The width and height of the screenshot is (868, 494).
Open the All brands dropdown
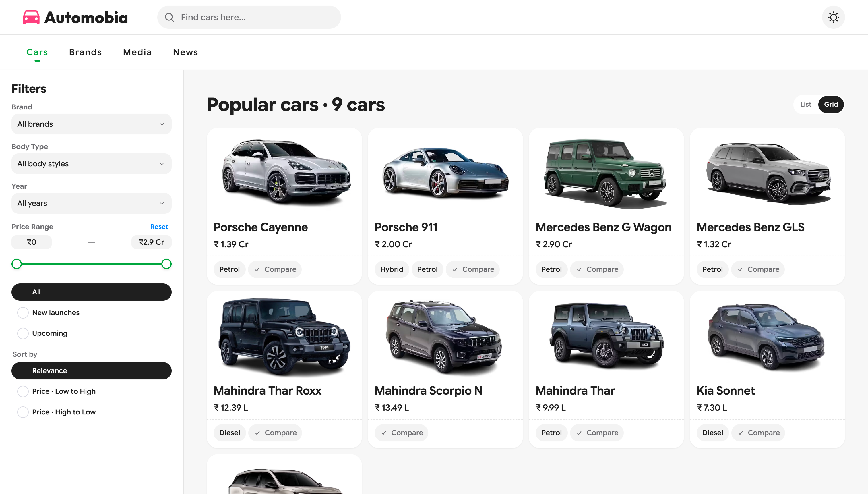pos(91,124)
